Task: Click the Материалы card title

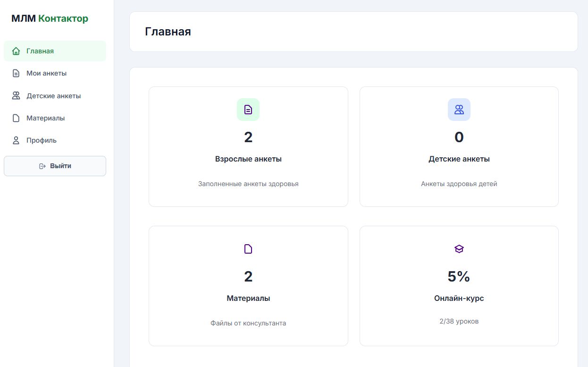Action: click(x=248, y=299)
